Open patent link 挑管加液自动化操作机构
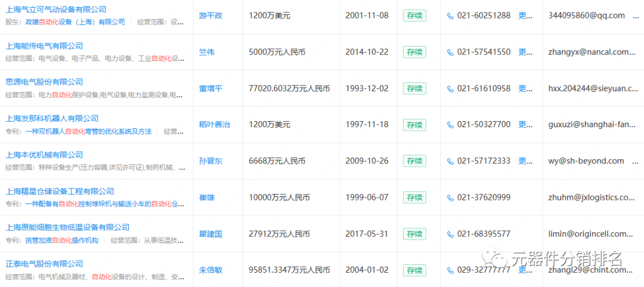 tap(61, 240)
